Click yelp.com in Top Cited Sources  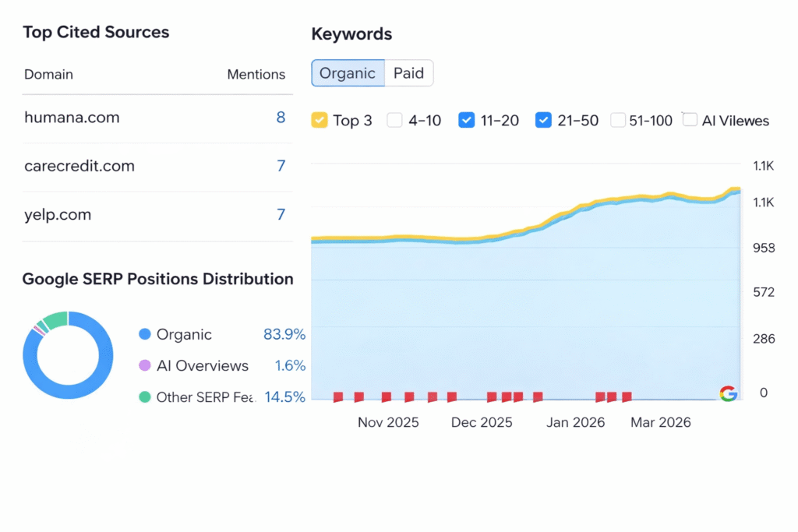tap(58, 214)
